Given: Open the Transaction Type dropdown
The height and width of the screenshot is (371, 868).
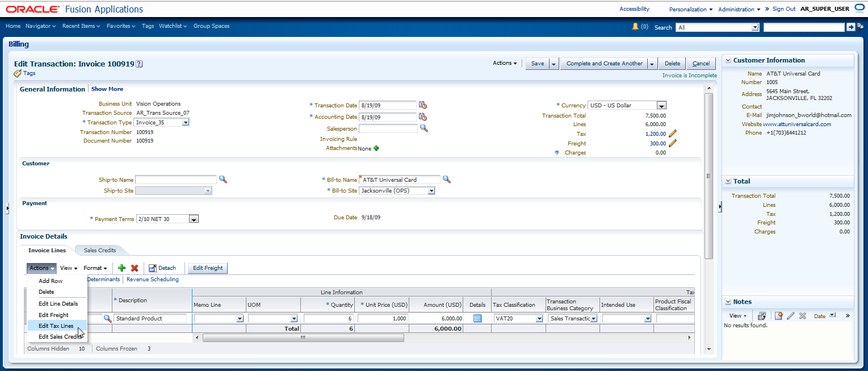Looking at the screenshot, I should [x=186, y=123].
